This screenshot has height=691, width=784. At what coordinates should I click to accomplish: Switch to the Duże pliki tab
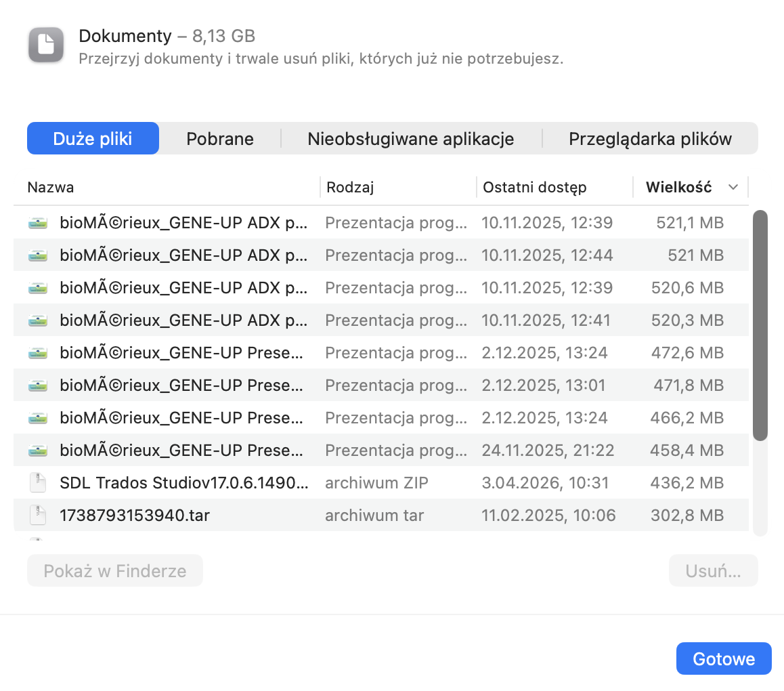tap(93, 139)
